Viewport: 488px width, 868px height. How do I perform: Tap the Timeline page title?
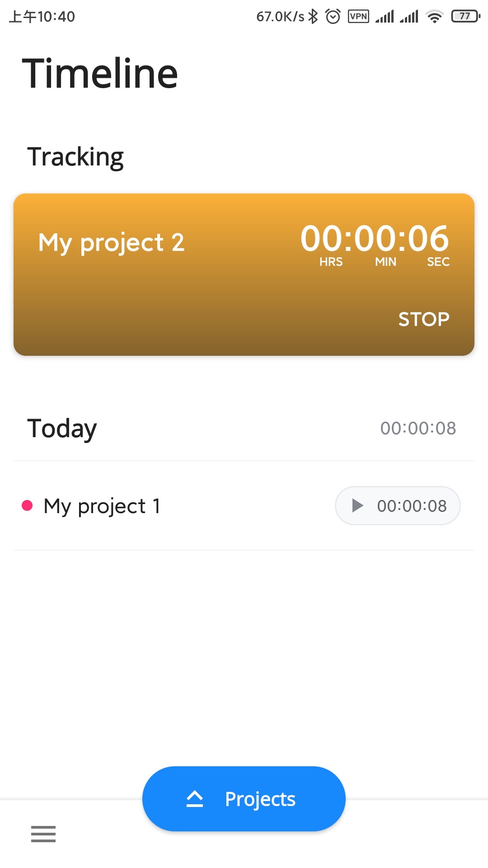pos(100,73)
